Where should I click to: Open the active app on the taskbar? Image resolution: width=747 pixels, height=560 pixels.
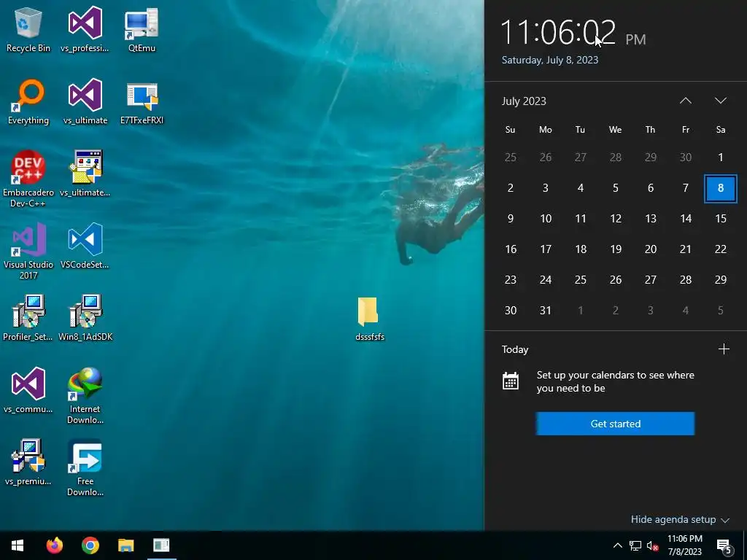161,545
